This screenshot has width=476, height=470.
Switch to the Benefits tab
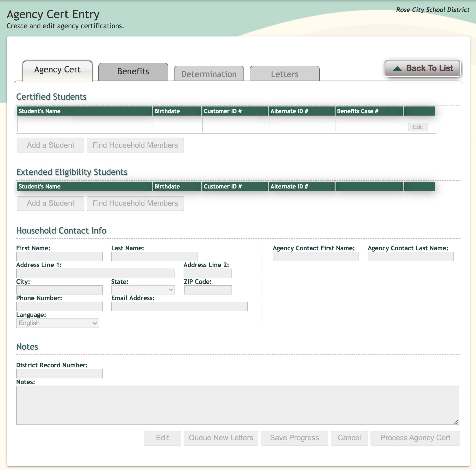[x=133, y=71]
